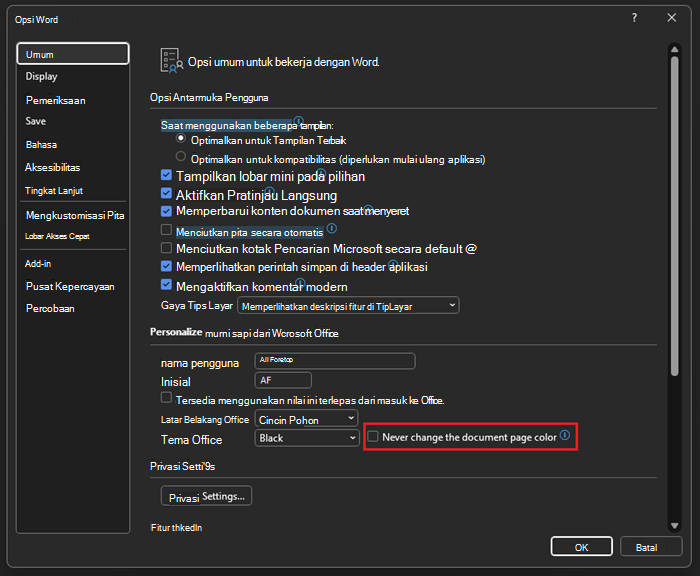Click the nama pengguna input field
Image resolution: width=700 pixels, height=576 pixels.
tap(335, 361)
